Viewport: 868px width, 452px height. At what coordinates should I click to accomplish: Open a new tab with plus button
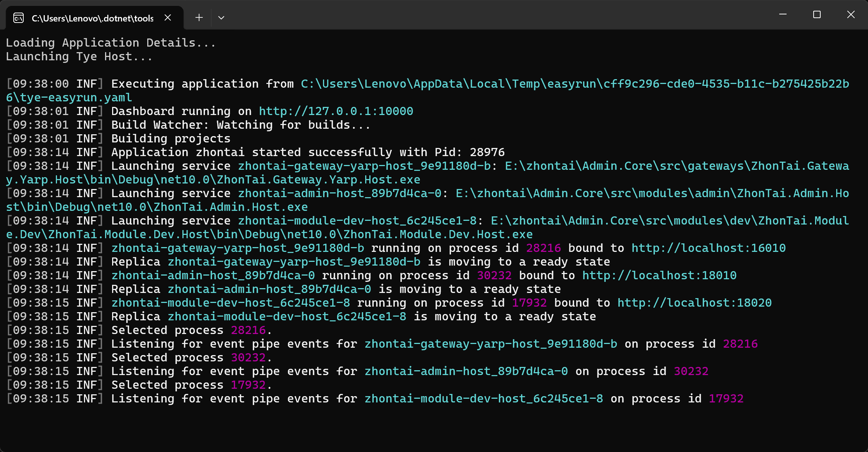pyautogui.click(x=199, y=18)
